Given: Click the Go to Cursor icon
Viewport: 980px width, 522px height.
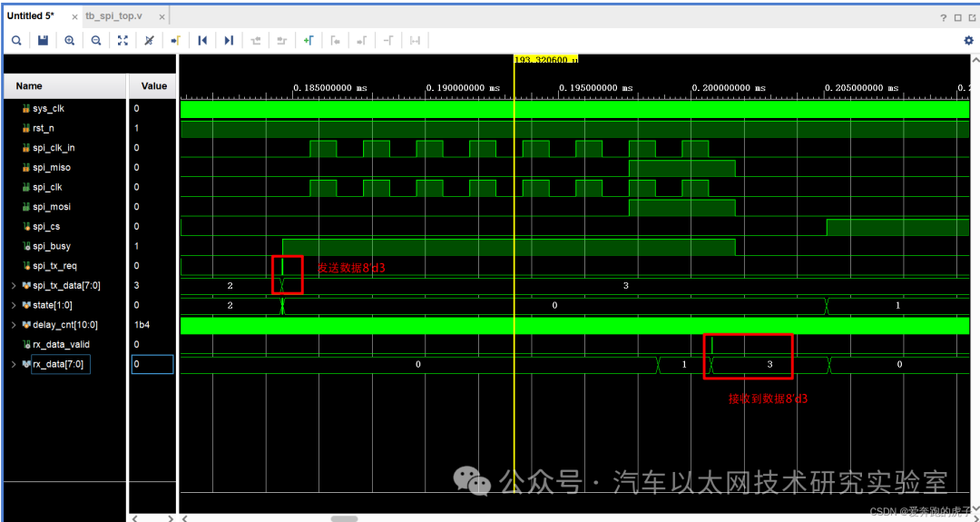Looking at the screenshot, I should [176, 41].
